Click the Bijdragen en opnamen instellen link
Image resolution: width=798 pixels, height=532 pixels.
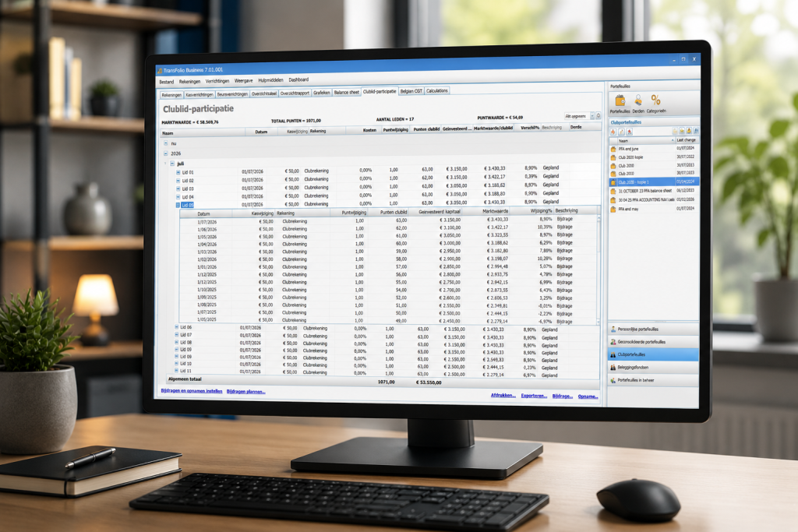tap(192, 391)
